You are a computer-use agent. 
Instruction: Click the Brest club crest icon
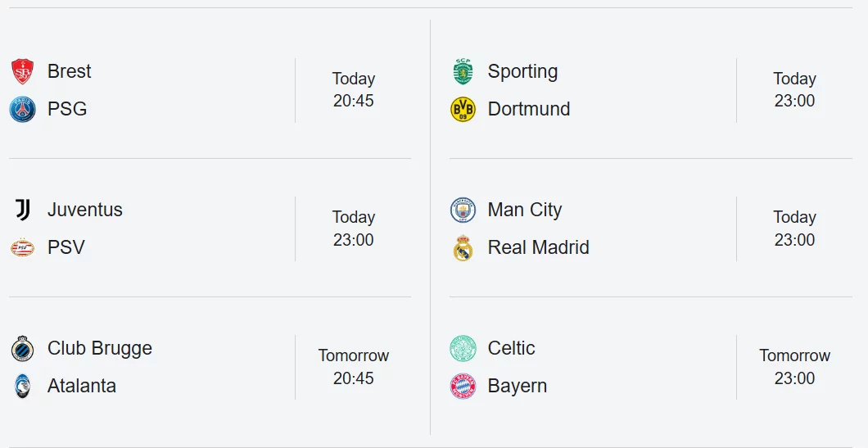point(23,71)
